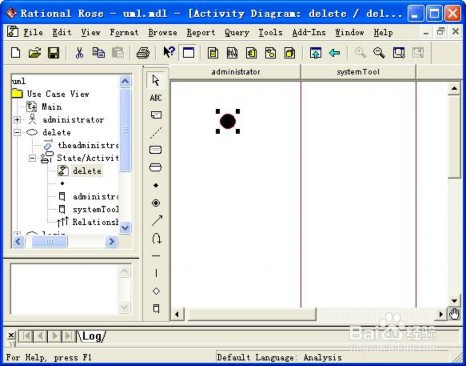The image size is (466, 366).
Task: Click the administrator swimlane header
Action: pyautogui.click(x=235, y=72)
